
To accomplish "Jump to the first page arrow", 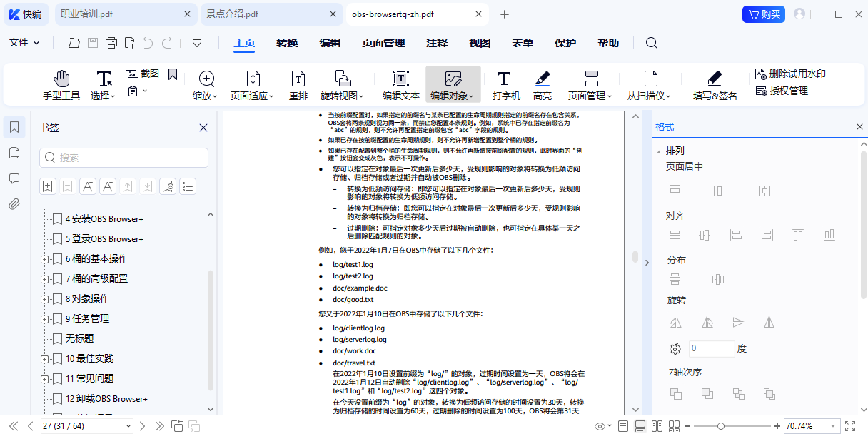I will [14, 426].
